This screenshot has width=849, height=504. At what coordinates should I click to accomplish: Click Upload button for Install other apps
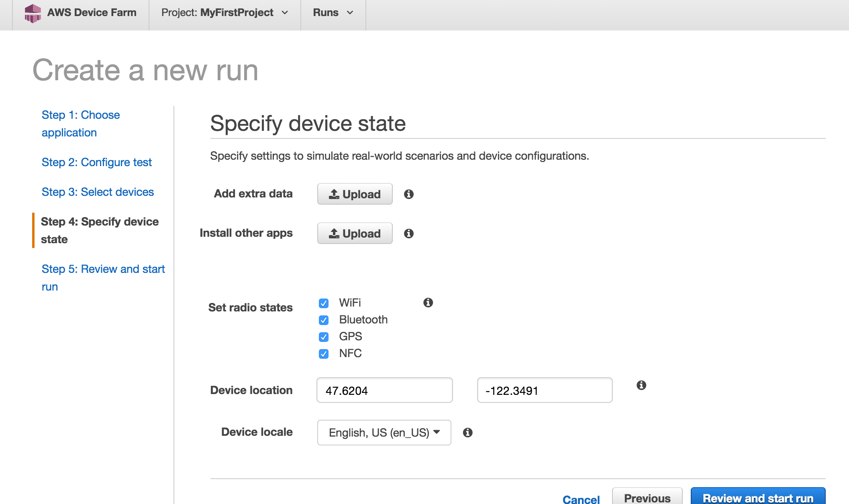[x=355, y=234]
